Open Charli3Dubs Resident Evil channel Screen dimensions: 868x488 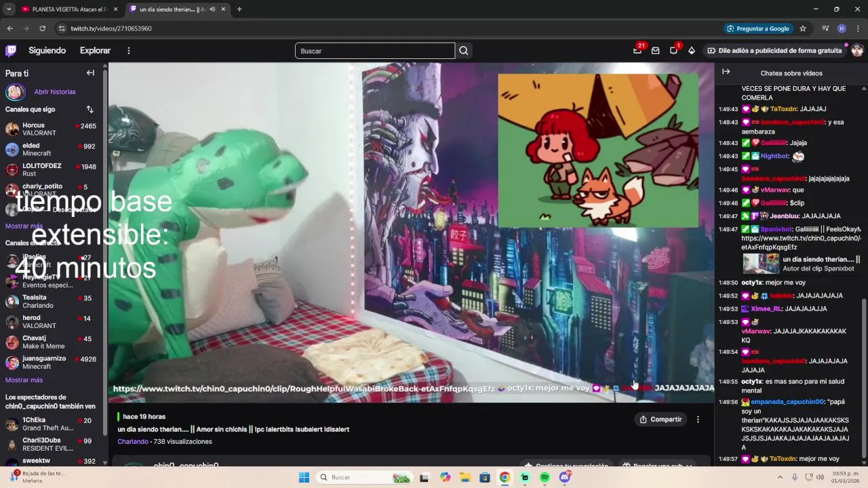pos(51,444)
